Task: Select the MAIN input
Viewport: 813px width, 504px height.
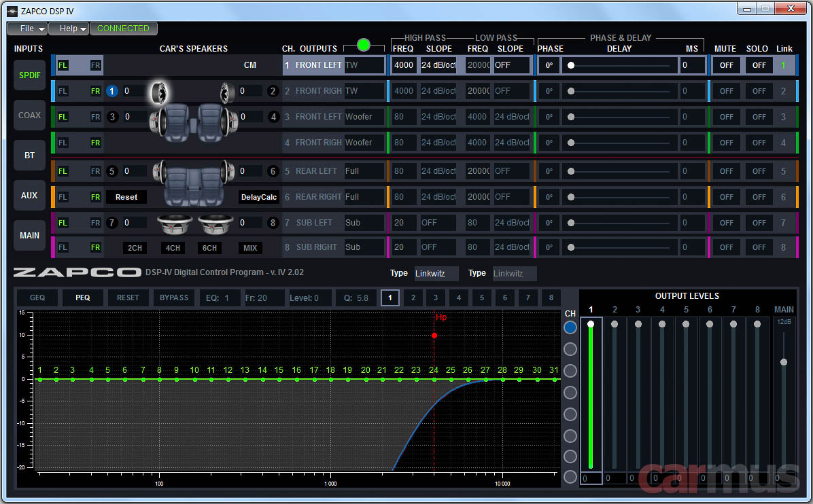Action: (x=29, y=236)
